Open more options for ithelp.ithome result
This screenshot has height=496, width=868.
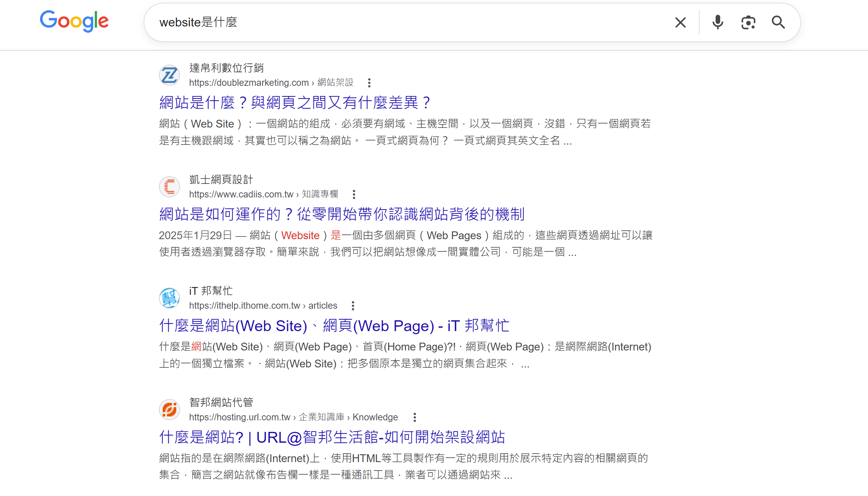tap(353, 306)
